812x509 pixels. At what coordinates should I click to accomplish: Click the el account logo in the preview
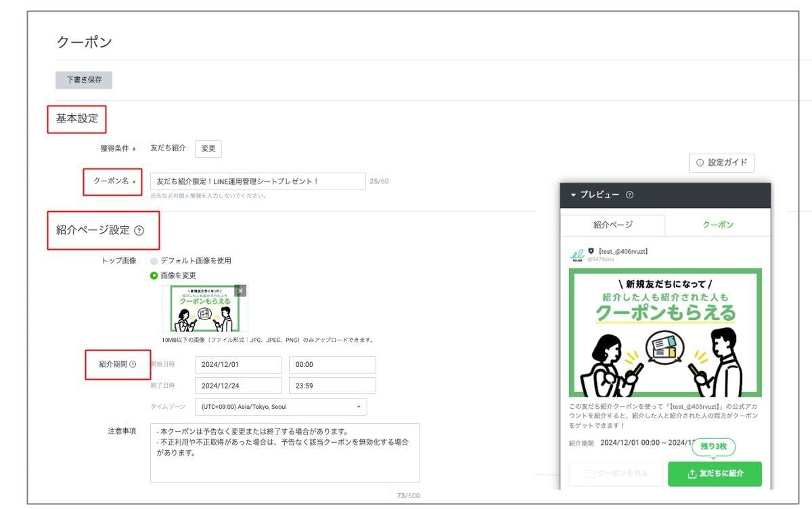click(x=579, y=254)
